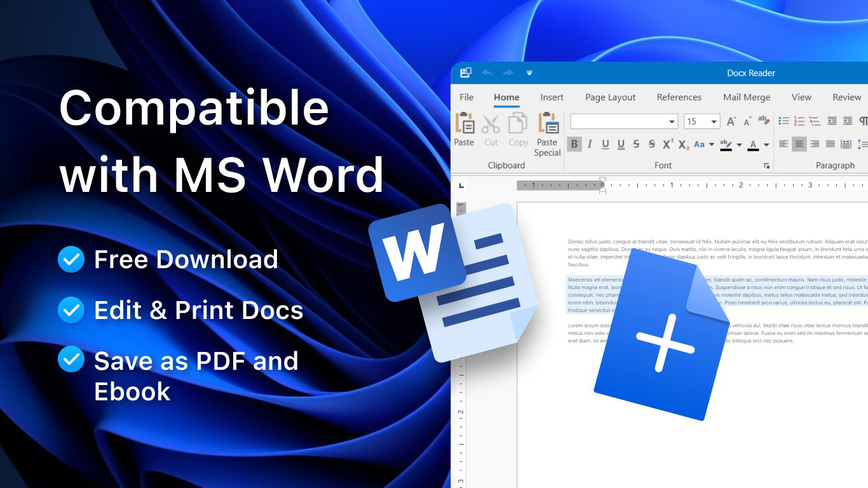Image resolution: width=868 pixels, height=488 pixels.
Task: Toggle single Strikethrough formatting
Action: 636,144
